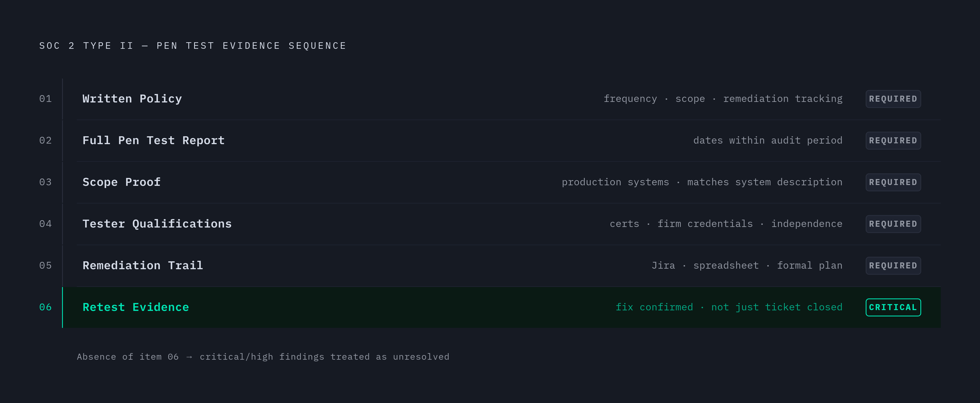Viewport: 980px width, 403px height.
Task: Click REQUIRED badge in Written Policy row
Action: tap(893, 99)
